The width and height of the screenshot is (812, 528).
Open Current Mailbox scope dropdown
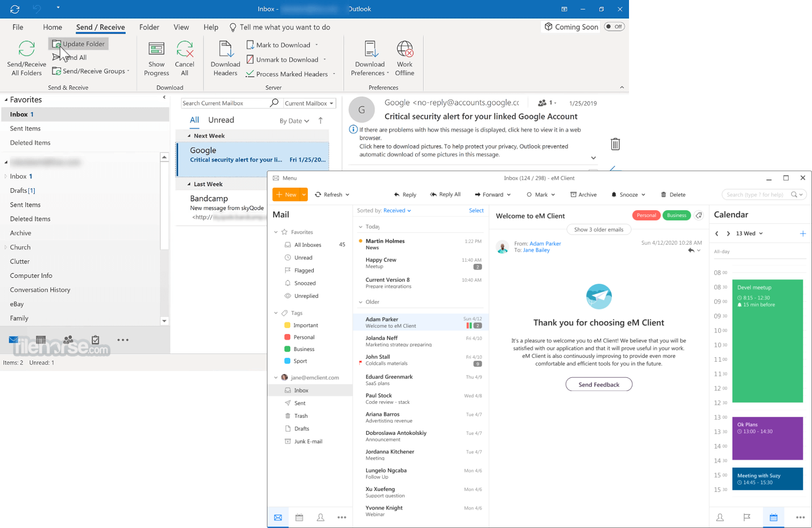309,103
